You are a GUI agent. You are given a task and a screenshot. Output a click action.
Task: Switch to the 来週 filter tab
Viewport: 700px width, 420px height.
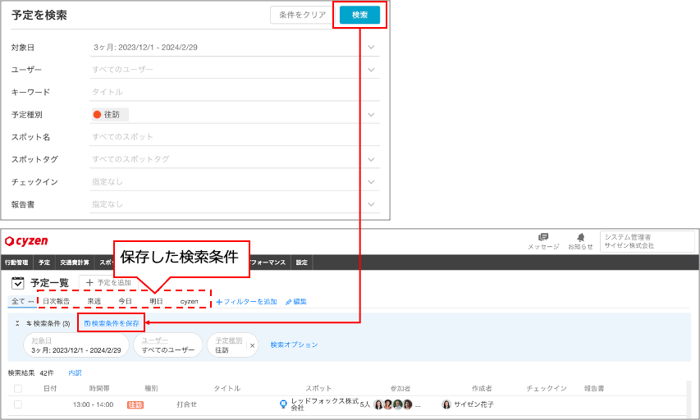point(94,301)
